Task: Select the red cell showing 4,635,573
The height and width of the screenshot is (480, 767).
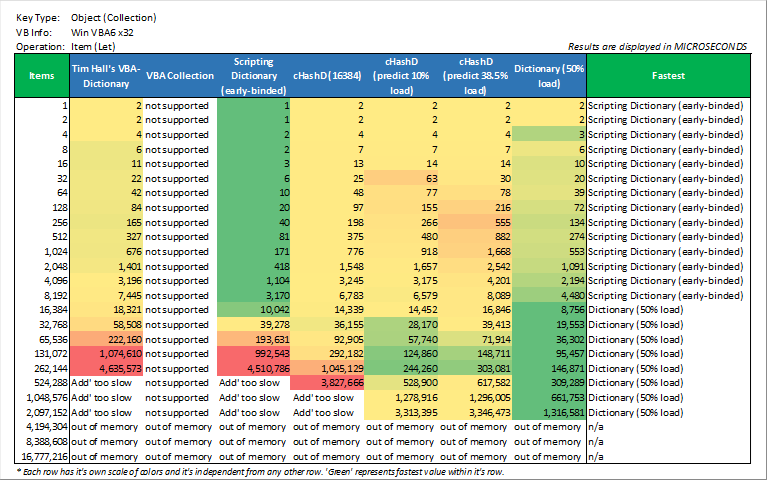Action: pyautogui.click(x=106, y=369)
